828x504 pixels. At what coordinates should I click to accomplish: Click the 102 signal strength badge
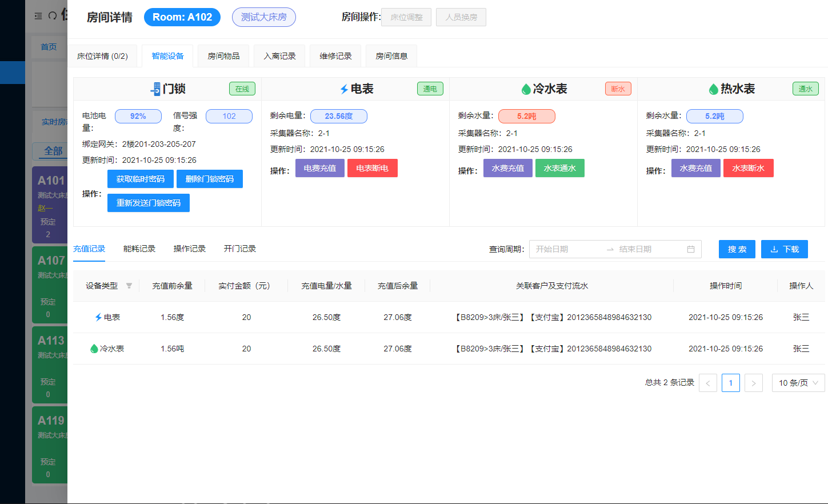point(229,116)
